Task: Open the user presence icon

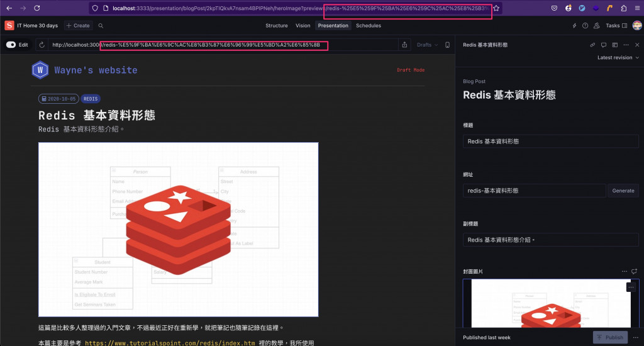Action: [x=597, y=25]
